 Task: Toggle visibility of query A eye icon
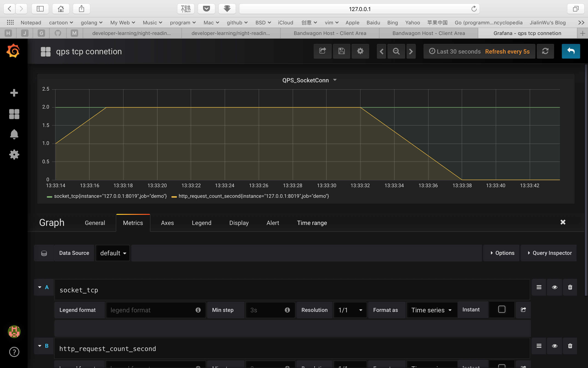click(x=554, y=287)
